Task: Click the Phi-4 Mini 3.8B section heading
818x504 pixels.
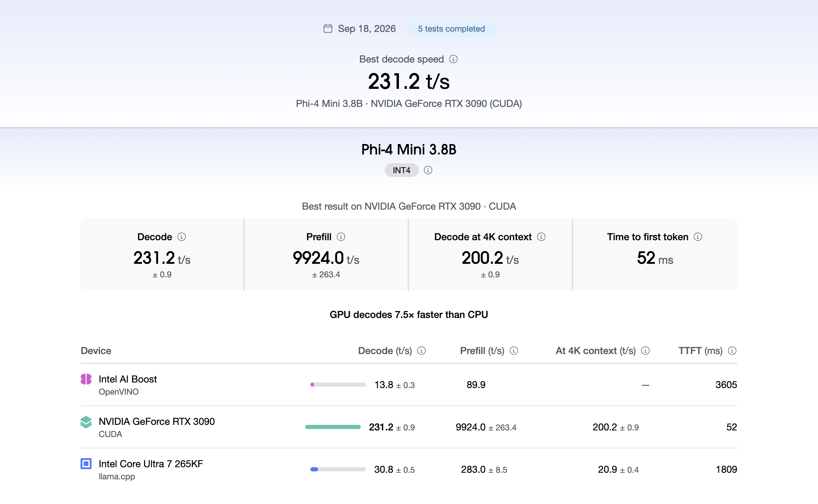Action: [x=409, y=149]
